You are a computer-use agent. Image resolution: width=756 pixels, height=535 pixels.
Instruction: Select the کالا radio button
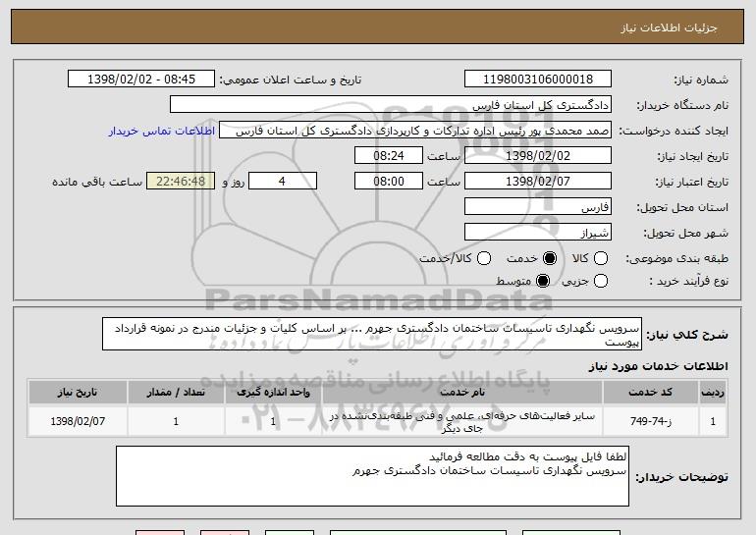coord(601,258)
